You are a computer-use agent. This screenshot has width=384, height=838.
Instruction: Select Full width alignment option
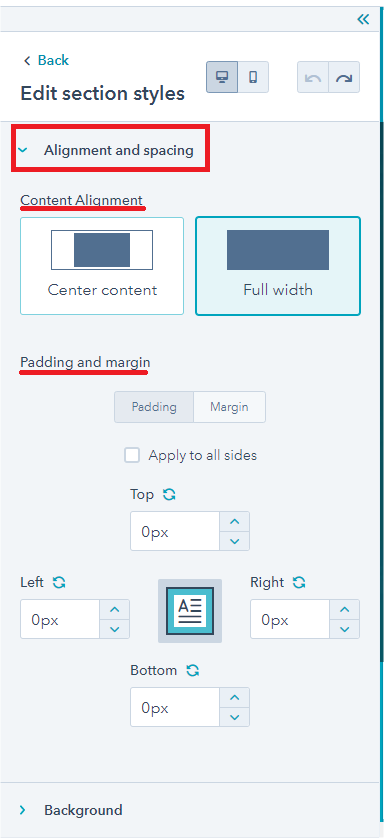(278, 266)
